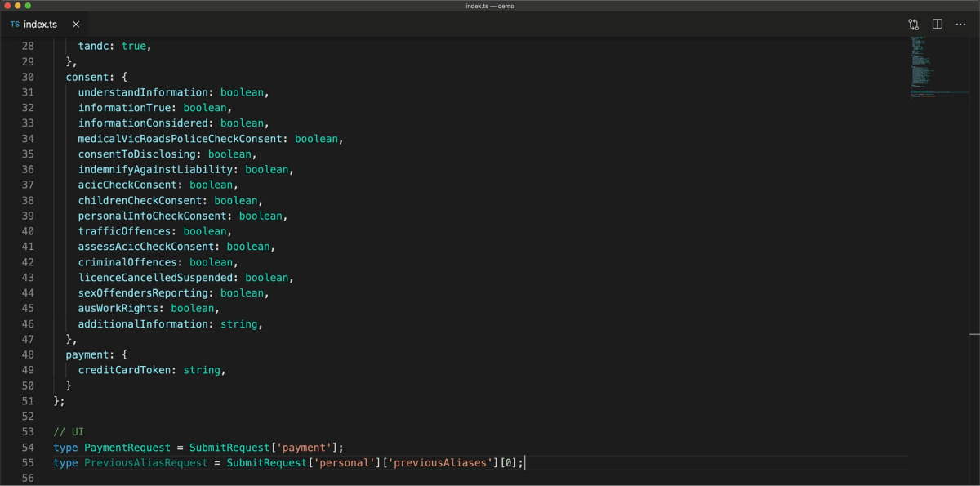The image size is (980, 486).
Task: Open the More Actions ellipsis menu
Action: (x=960, y=25)
